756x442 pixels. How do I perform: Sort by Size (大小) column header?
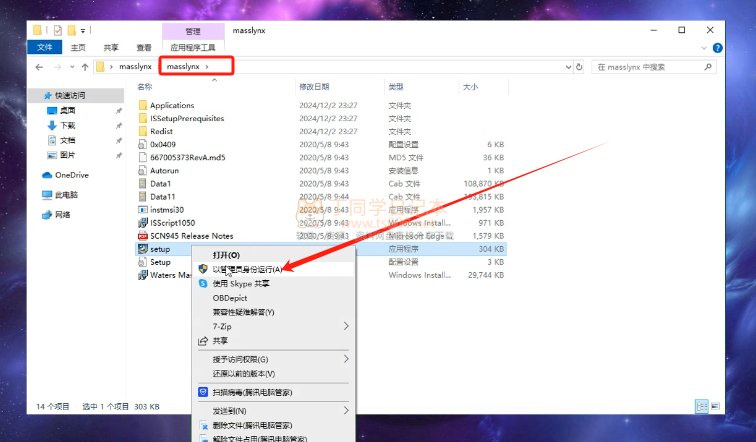(471, 86)
